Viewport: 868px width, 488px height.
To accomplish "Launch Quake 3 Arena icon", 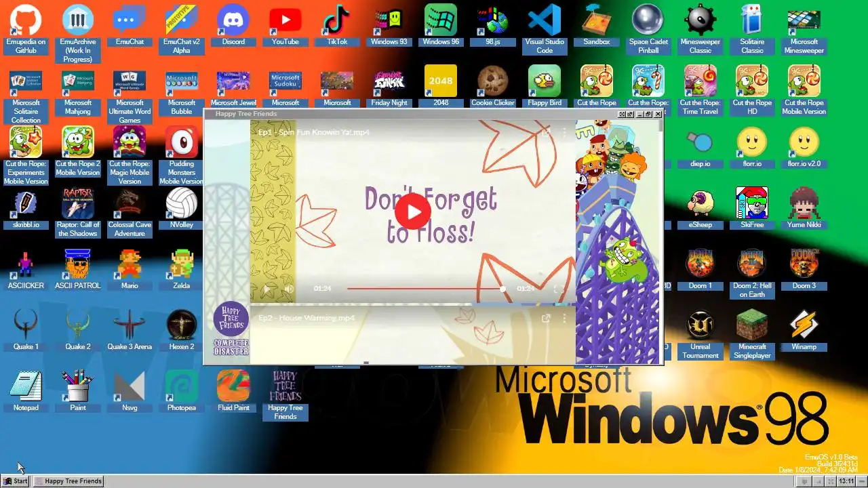I will [x=130, y=330].
